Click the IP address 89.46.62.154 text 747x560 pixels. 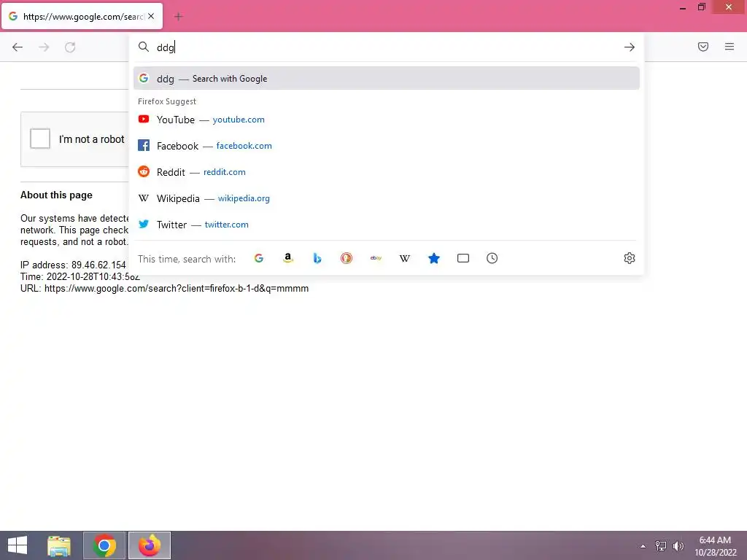coord(73,265)
